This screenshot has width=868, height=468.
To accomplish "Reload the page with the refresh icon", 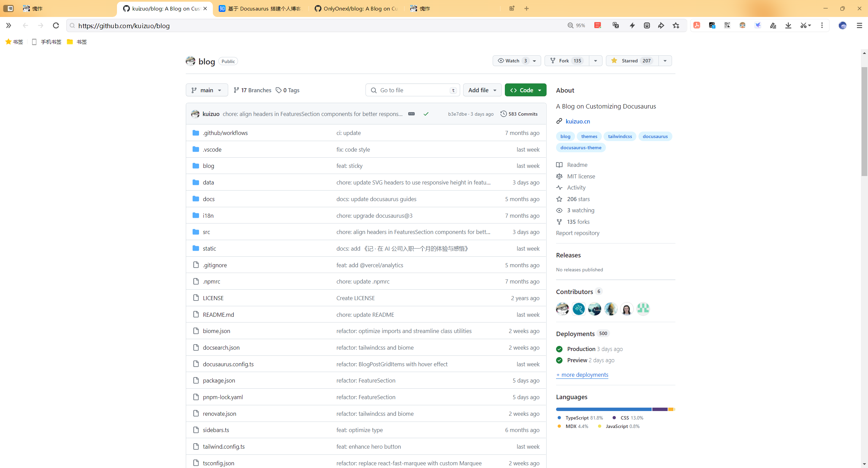I will click(56, 25).
